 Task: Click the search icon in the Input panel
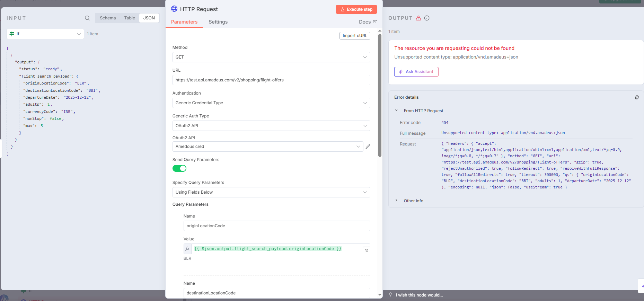point(87,18)
